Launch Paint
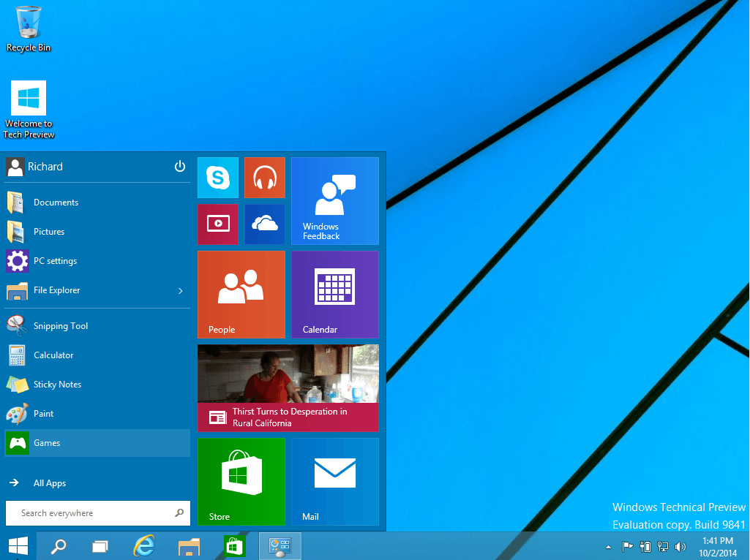 (97, 413)
